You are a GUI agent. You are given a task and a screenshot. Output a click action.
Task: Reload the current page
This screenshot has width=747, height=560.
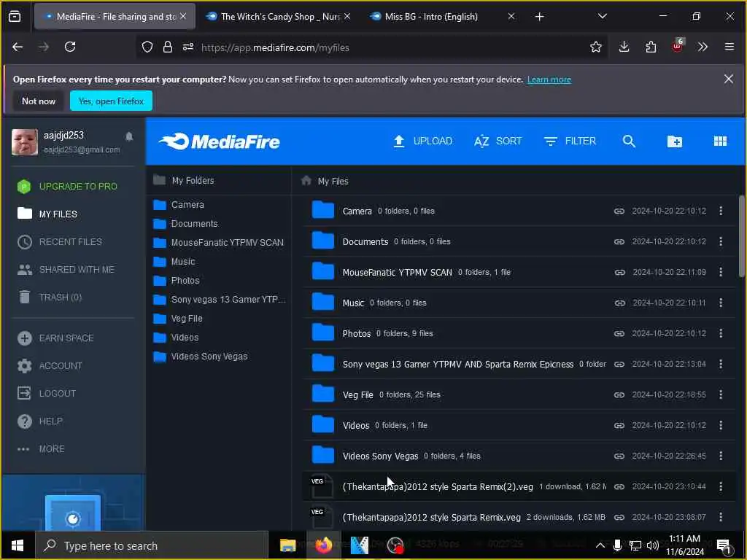(70, 47)
